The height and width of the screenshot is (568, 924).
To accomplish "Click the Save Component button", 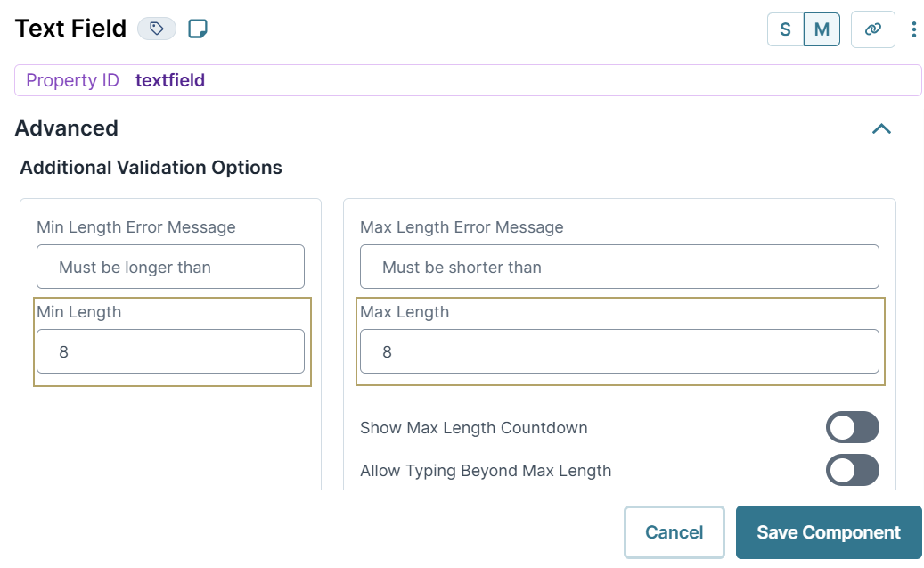I will tap(829, 532).
